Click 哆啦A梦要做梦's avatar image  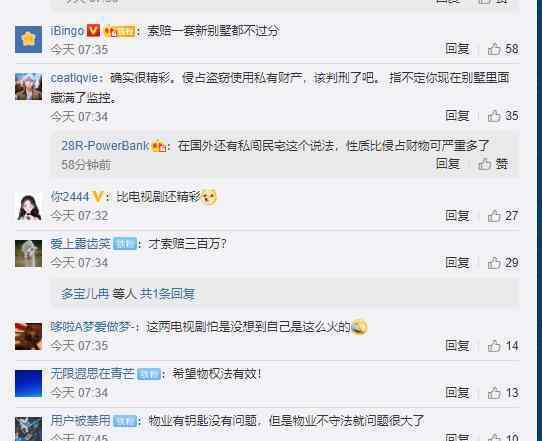(x=29, y=336)
